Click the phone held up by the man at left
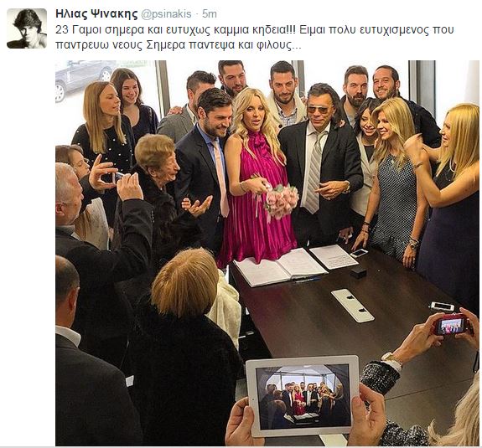Screen dimensions: 482x448 pos(117,177)
